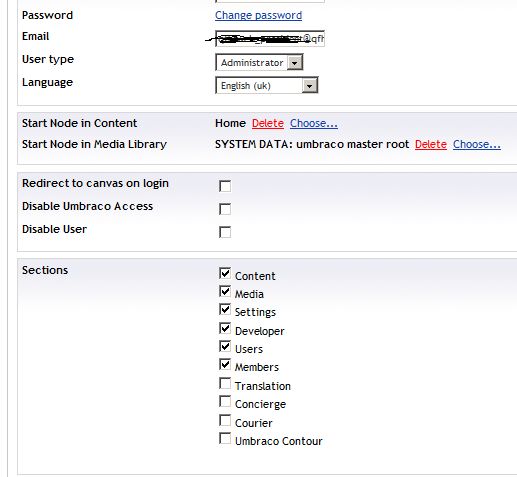The width and height of the screenshot is (517, 477).
Task: Expand the Language English (uk) dropdown
Action: (x=267, y=85)
